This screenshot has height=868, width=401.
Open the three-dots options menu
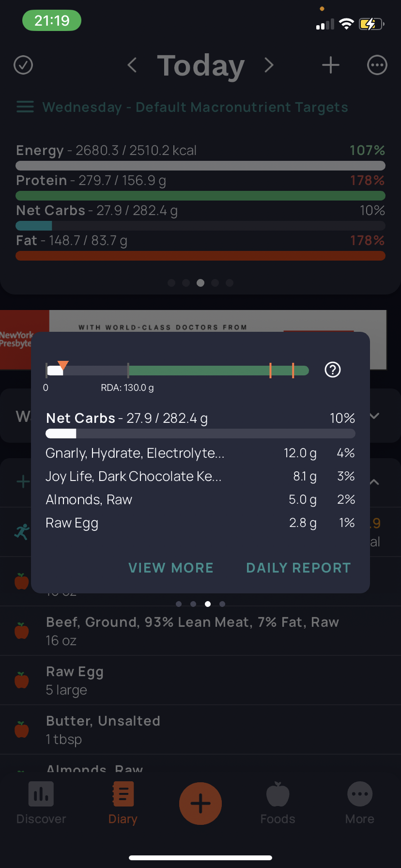pos(377,65)
